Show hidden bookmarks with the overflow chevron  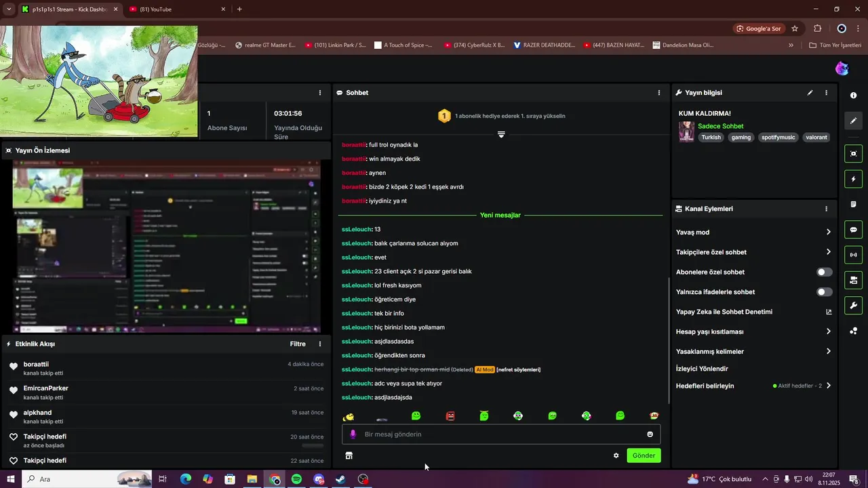[x=791, y=45]
